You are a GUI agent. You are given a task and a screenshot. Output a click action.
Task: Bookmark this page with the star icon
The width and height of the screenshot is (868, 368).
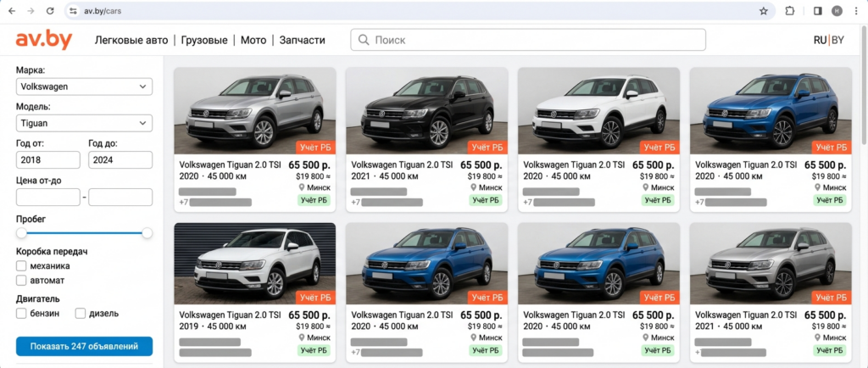pos(764,10)
